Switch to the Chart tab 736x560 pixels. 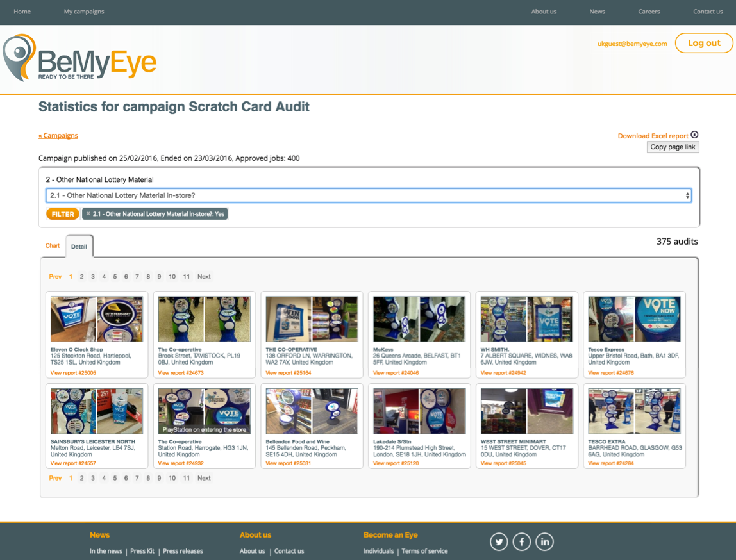[x=53, y=245]
